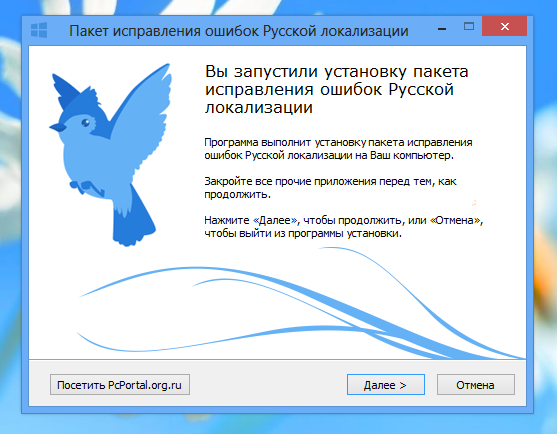Click the word «Далее» in the instruction text
Image resolution: width=557 pixels, height=434 pixels.
pyautogui.click(x=275, y=221)
